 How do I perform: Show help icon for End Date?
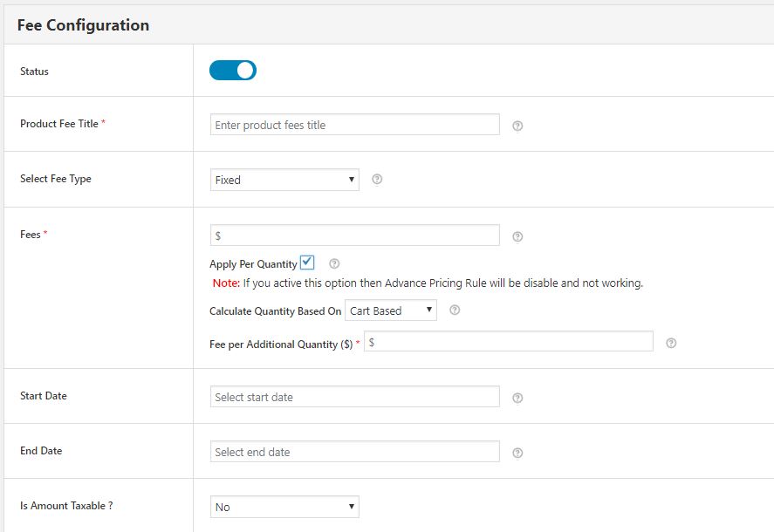[x=517, y=453]
